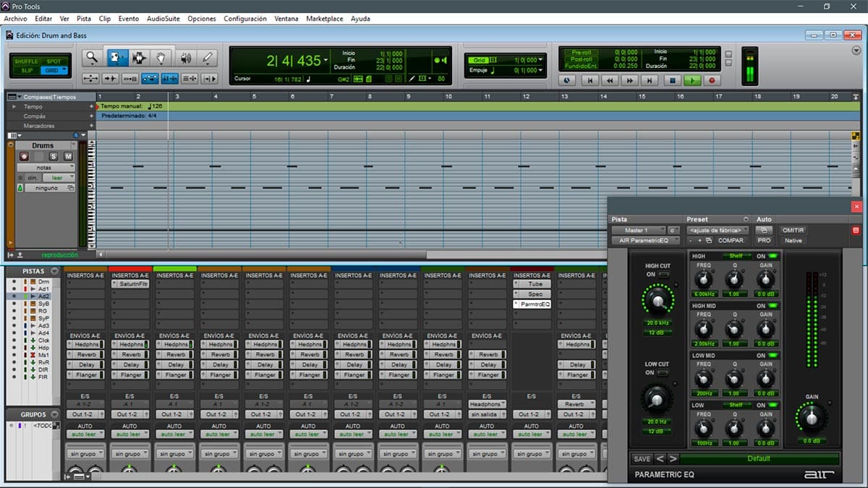The height and width of the screenshot is (488, 868).
Task: Open the Marketplace menu
Action: pos(324,19)
